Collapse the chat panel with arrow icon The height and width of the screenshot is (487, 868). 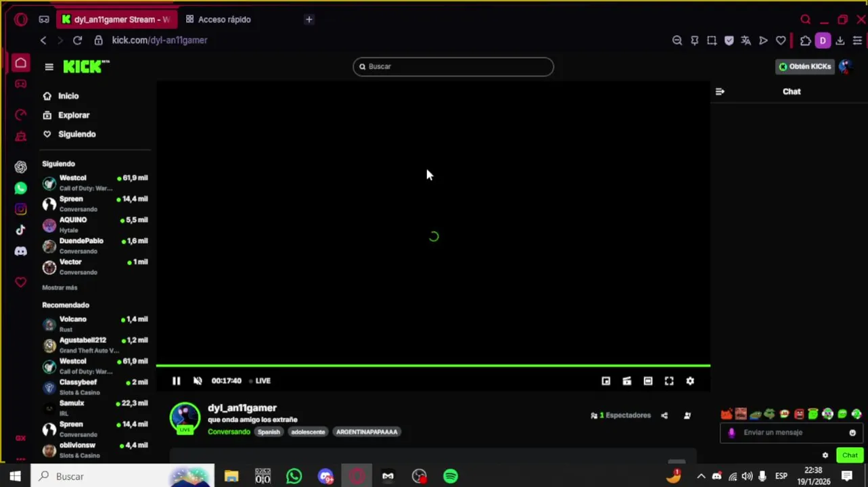[720, 91]
